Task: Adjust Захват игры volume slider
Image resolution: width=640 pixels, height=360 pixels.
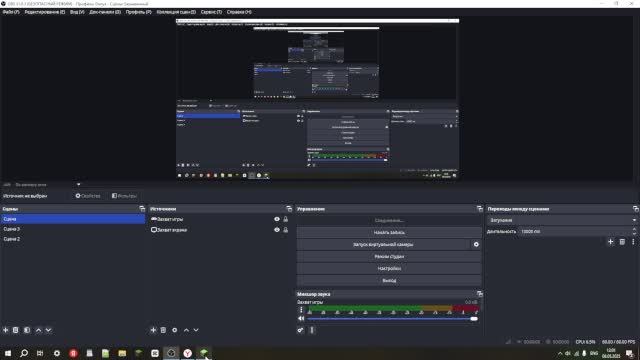Action: pyautogui.click(x=392, y=318)
